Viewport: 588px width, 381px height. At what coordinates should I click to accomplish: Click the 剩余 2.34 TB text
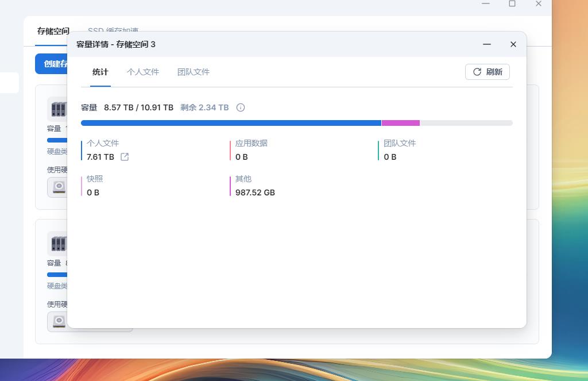[204, 107]
